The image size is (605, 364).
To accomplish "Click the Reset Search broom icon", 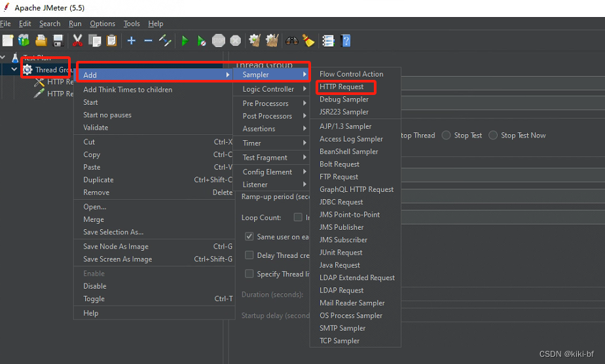I will coord(308,41).
